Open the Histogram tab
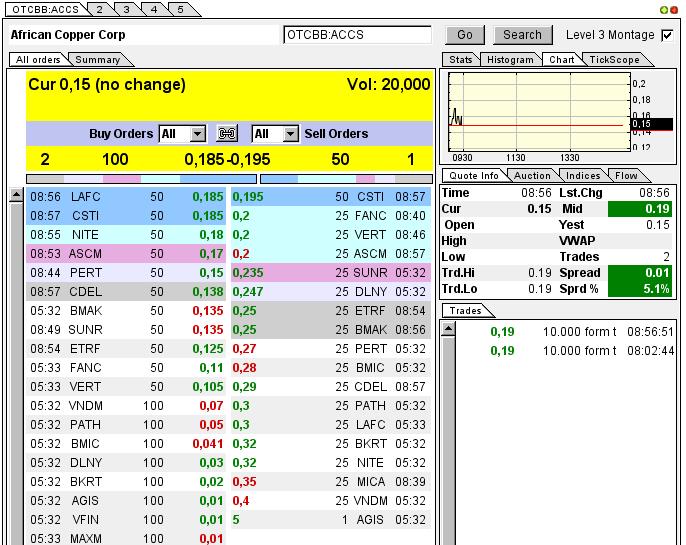Viewport: 686px width, 545px height. (510, 60)
